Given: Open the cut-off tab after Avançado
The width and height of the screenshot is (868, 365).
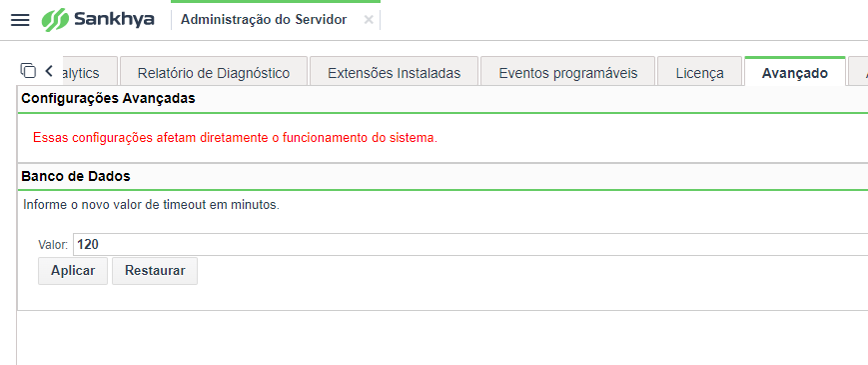Looking at the screenshot, I should click(858, 71).
